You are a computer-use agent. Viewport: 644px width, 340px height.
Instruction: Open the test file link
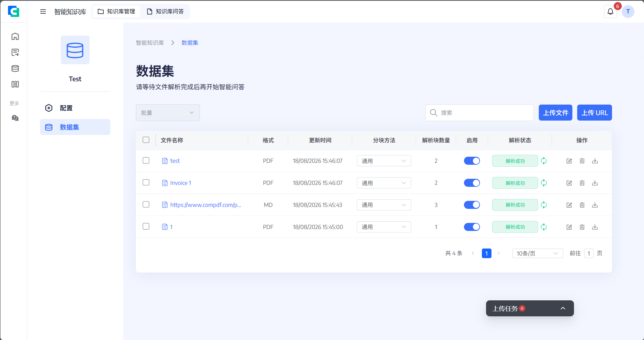pyautogui.click(x=175, y=161)
